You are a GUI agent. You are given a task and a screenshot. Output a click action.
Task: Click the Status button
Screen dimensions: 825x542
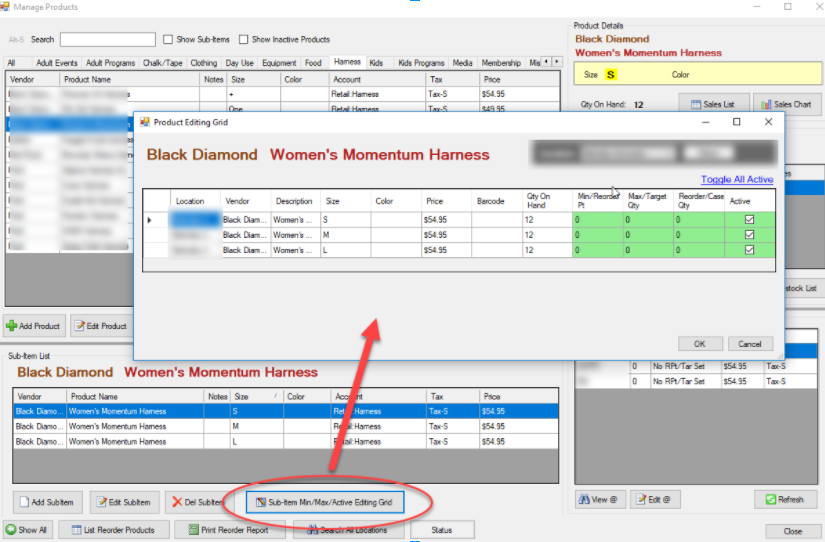[x=442, y=530]
